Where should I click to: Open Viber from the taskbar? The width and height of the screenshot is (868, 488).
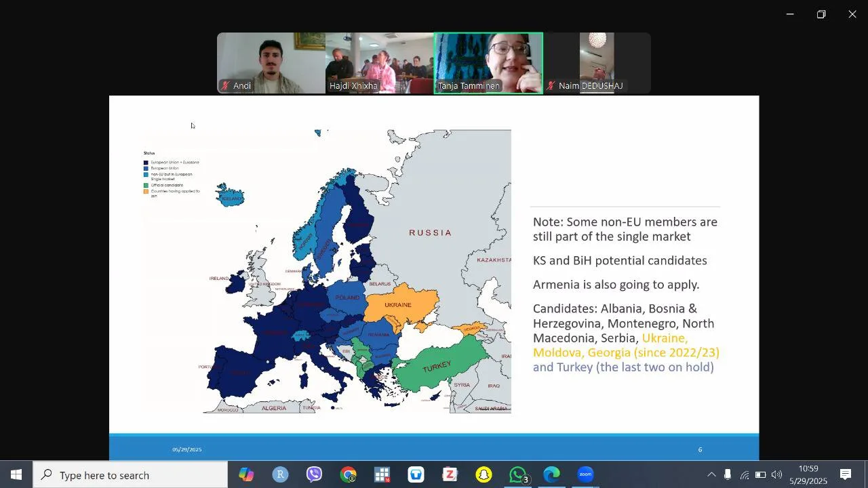tap(314, 474)
